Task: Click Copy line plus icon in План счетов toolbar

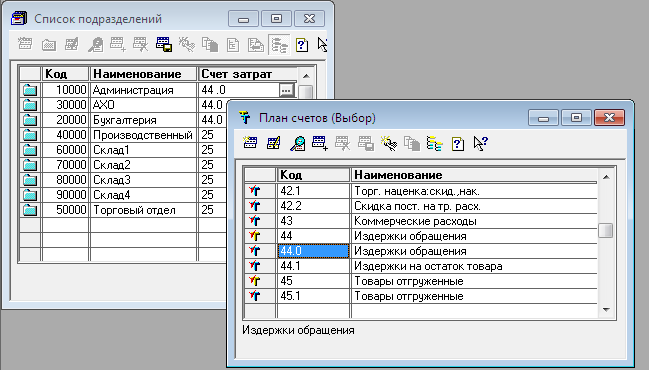Action: pyautogui.click(x=320, y=143)
